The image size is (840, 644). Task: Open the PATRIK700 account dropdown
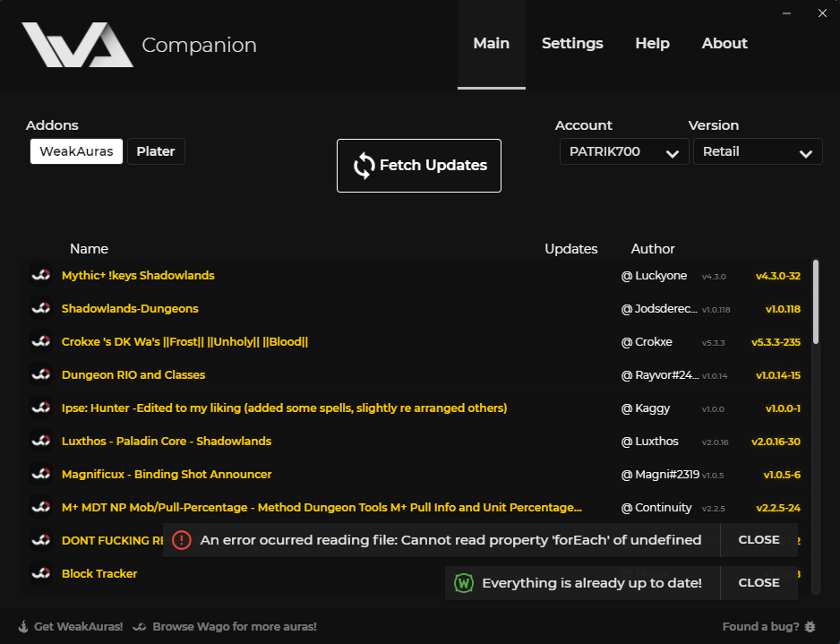[623, 151]
